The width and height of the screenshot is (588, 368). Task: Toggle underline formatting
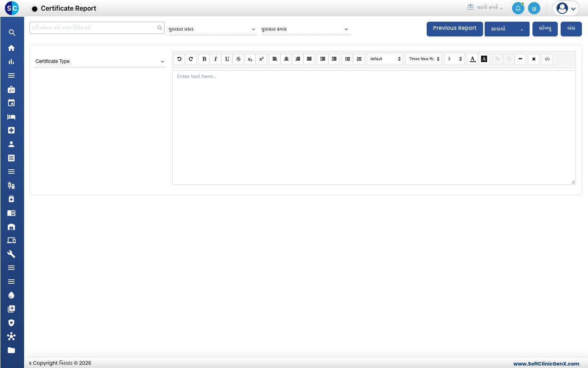tap(227, 59)
